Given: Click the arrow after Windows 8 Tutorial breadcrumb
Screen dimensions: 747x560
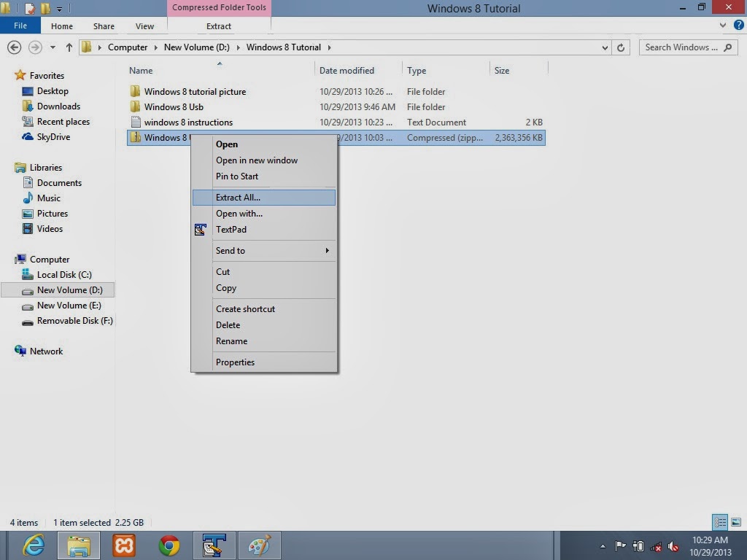Looking at the screenshot, I should tap(329, 47).
